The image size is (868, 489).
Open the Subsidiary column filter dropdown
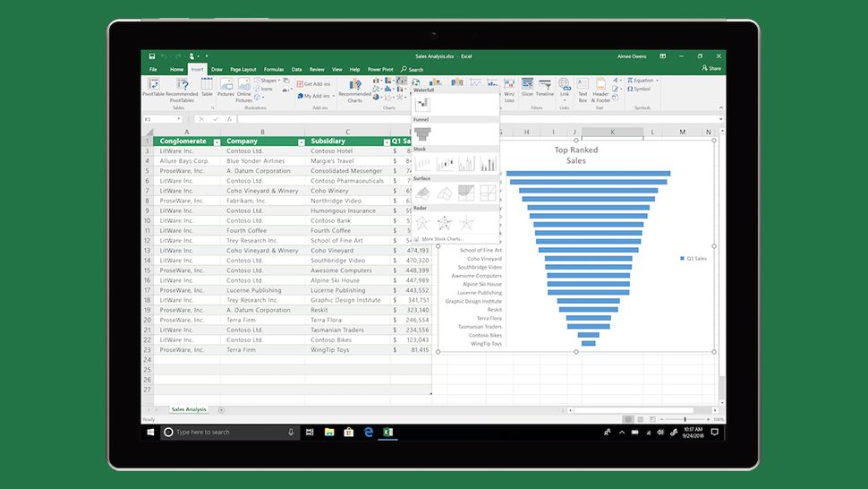pos(387,142)
